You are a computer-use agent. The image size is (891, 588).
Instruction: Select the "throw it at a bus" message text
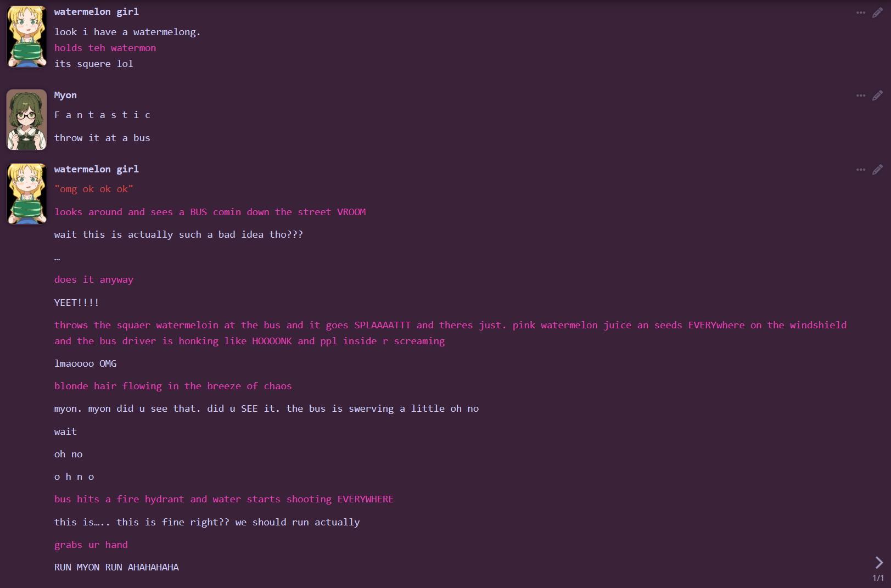click(102, 138)
